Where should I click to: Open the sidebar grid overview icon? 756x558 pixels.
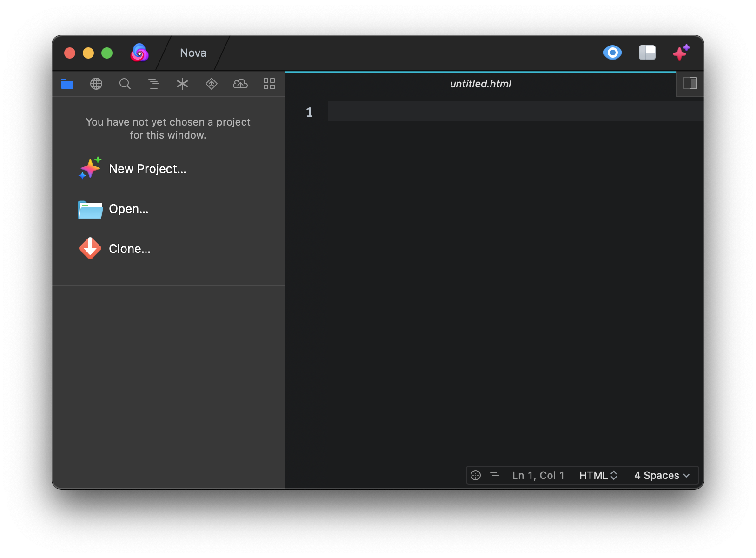pyautogui.click(x=269, y=84)
